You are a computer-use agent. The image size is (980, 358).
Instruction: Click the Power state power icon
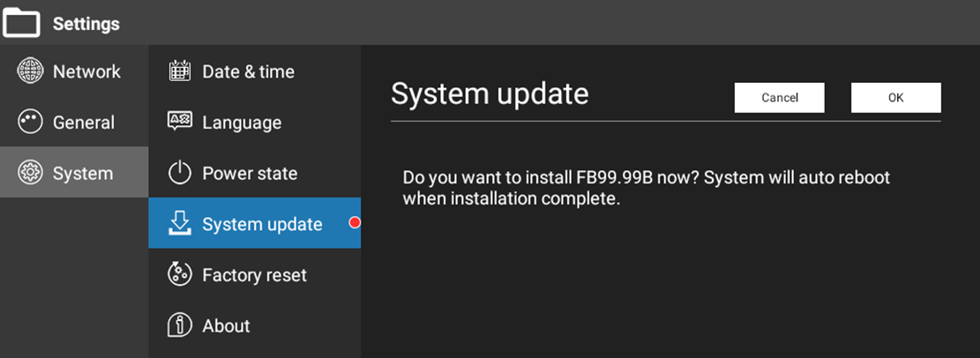(x=180, y=173)
